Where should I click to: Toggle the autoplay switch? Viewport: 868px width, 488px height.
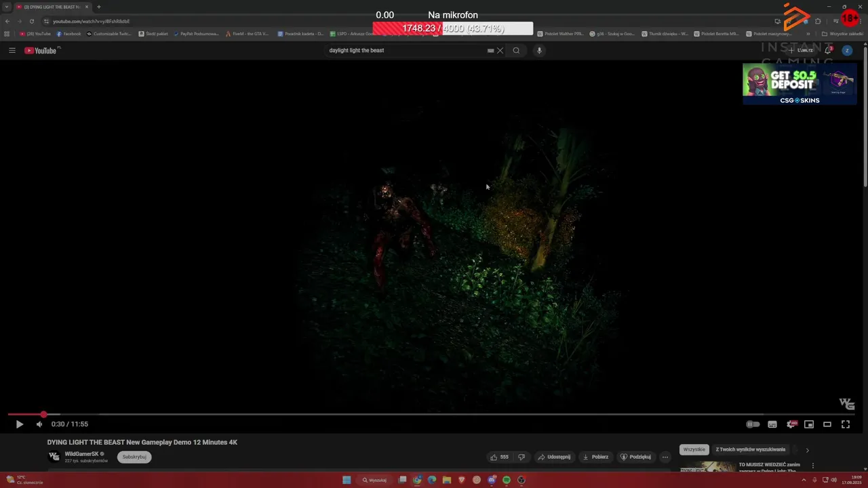coord(753,424)
